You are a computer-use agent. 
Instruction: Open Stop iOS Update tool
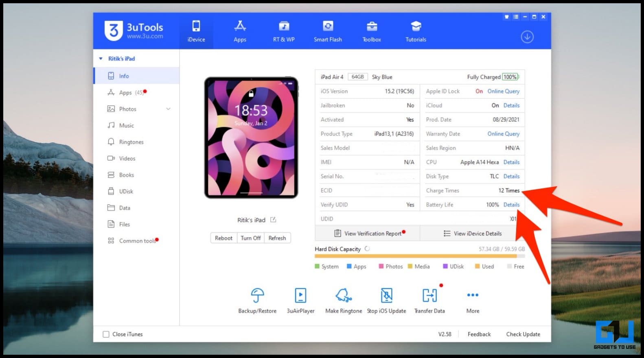point(386,301)
